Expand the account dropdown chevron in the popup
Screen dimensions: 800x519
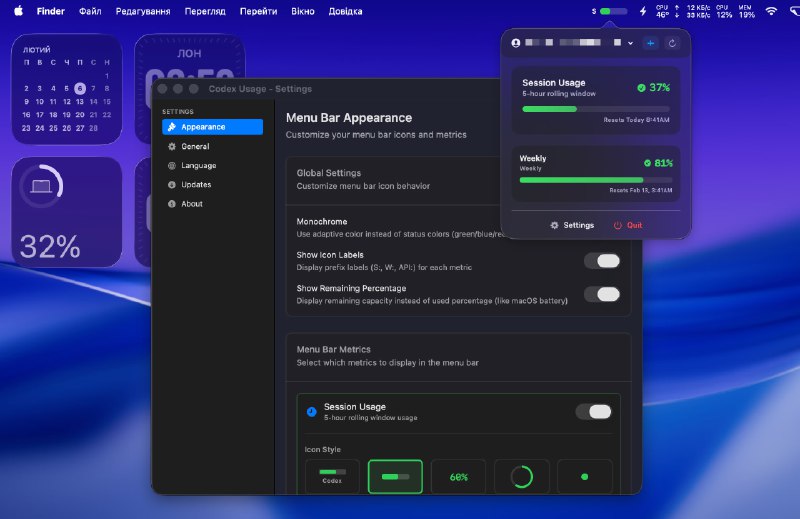[631, 43]
